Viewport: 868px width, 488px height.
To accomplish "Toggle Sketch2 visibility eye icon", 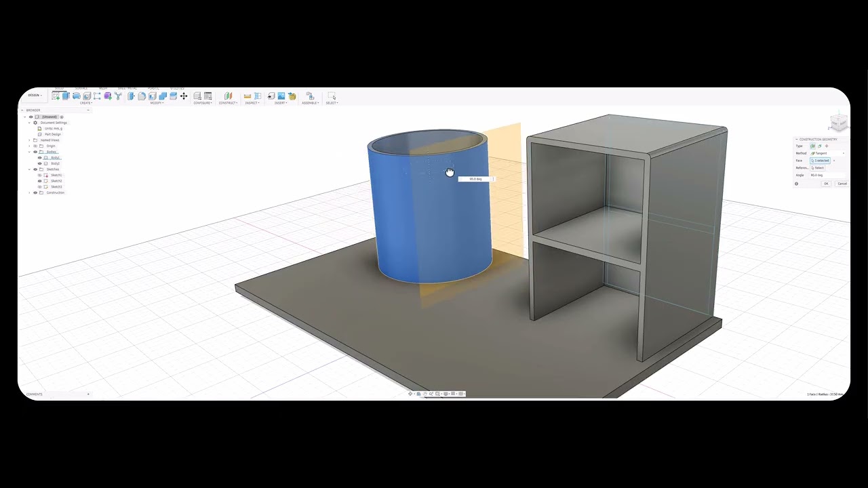I will [39, 181].
